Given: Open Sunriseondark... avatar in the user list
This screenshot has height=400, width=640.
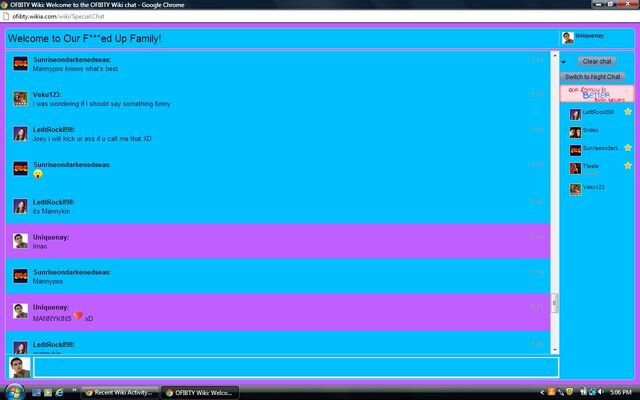Looking at the screenshot, I should click(576, 150).
